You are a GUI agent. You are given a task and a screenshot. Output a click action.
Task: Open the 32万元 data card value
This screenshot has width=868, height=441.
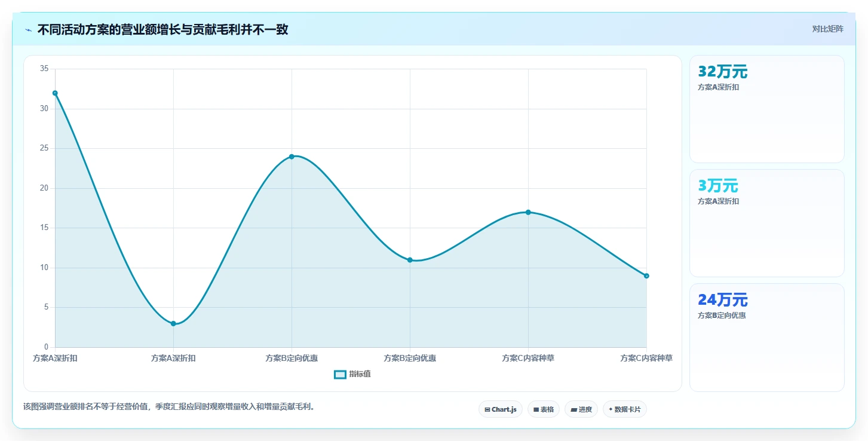click(x=723, y=72)
